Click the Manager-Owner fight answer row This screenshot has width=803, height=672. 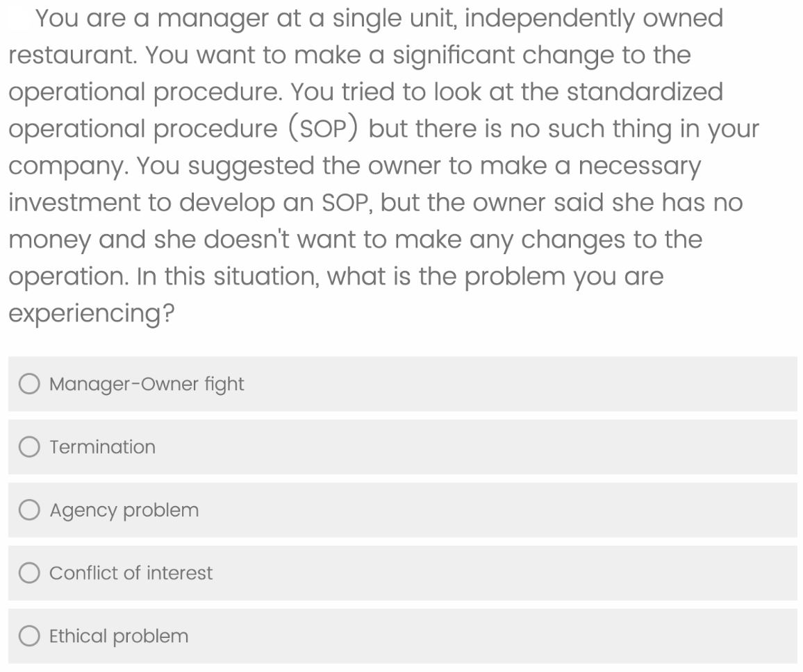click(x=401, y=384)
